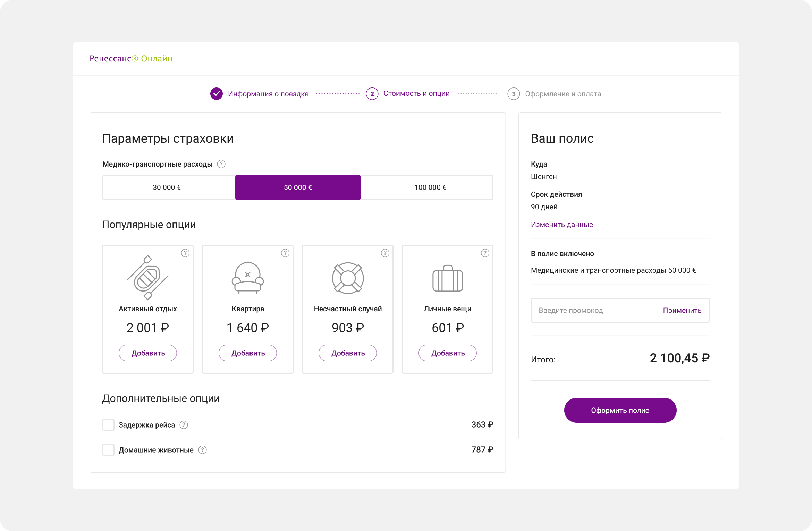
Task: Add Квартира option
Action: tap(248, 353)
